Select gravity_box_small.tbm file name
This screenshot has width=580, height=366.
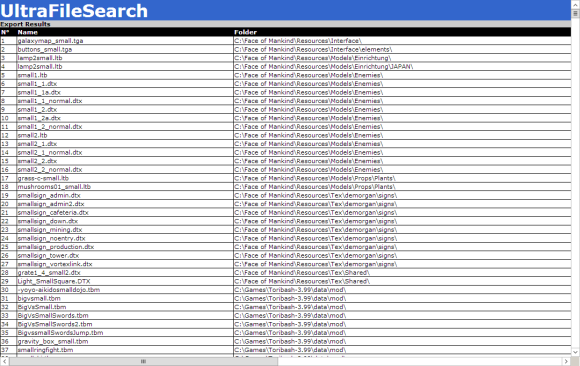[x=53, y=341]
